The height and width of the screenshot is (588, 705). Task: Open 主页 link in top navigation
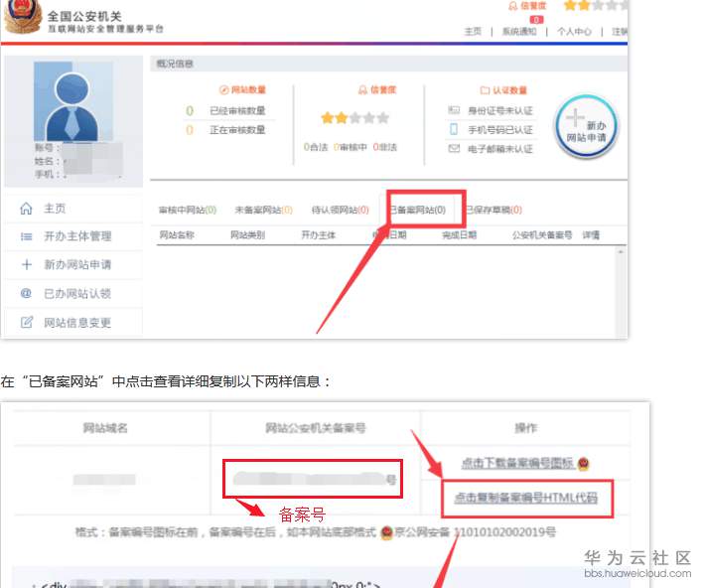(x=473, y=32)
